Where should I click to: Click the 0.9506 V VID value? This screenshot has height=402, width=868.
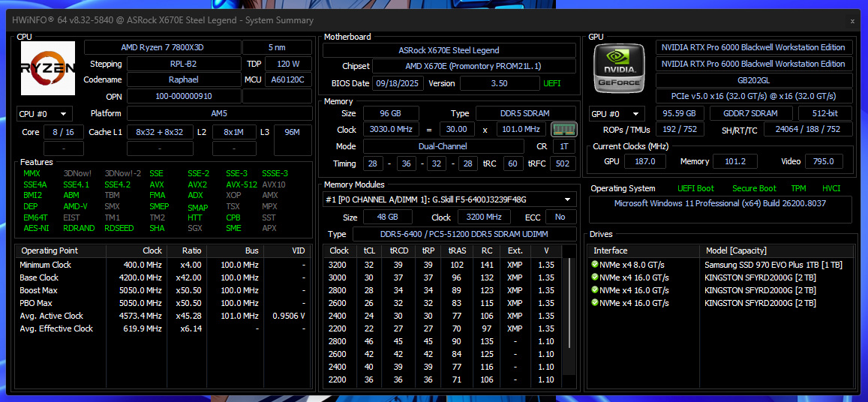(288, 316)
